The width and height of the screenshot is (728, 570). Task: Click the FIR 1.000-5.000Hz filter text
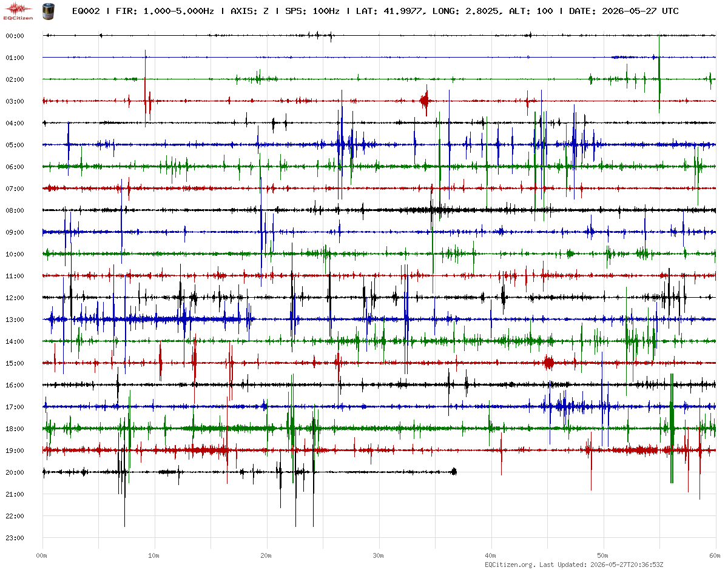pyautogui.click(x=165, y=11)
